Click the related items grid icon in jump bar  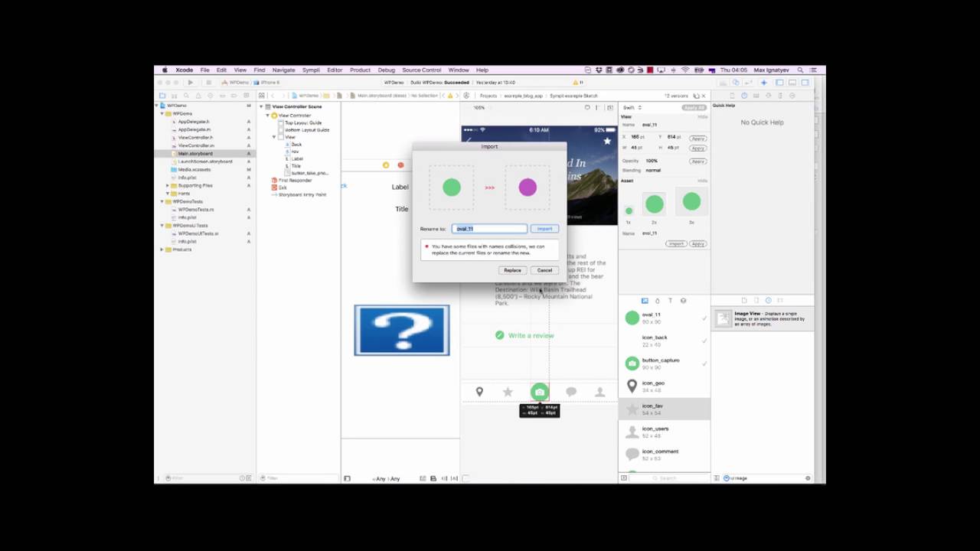[x=261, y=96]
